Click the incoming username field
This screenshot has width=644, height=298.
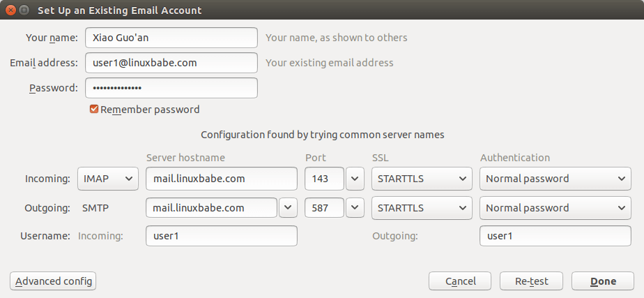(221, 236)
